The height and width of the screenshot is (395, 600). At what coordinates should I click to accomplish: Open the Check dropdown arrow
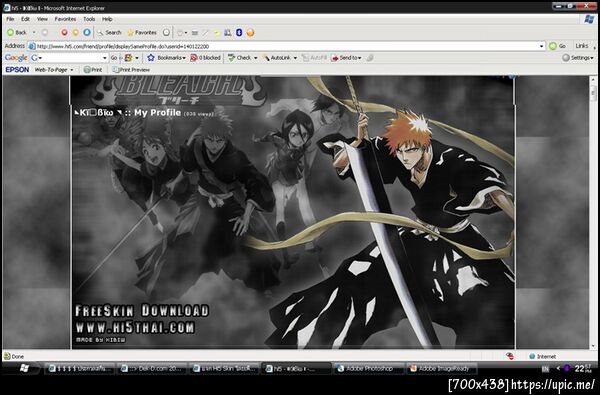pos(255,58)
